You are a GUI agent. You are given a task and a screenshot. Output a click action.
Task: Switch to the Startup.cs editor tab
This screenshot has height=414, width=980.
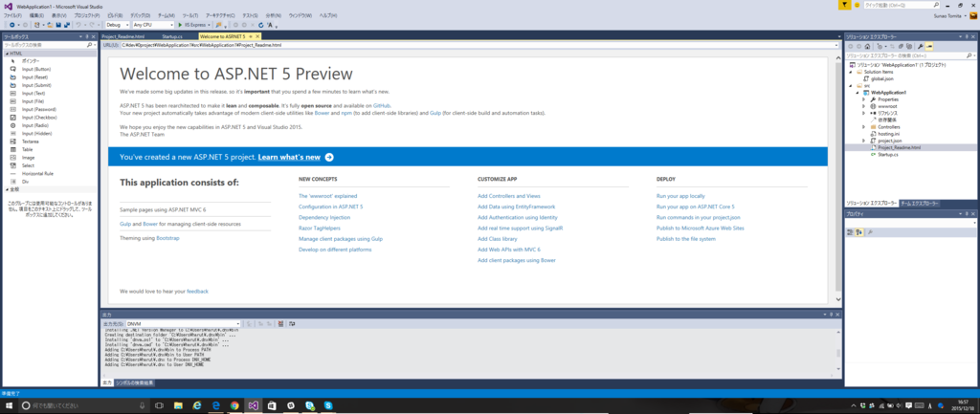[171, 37]
